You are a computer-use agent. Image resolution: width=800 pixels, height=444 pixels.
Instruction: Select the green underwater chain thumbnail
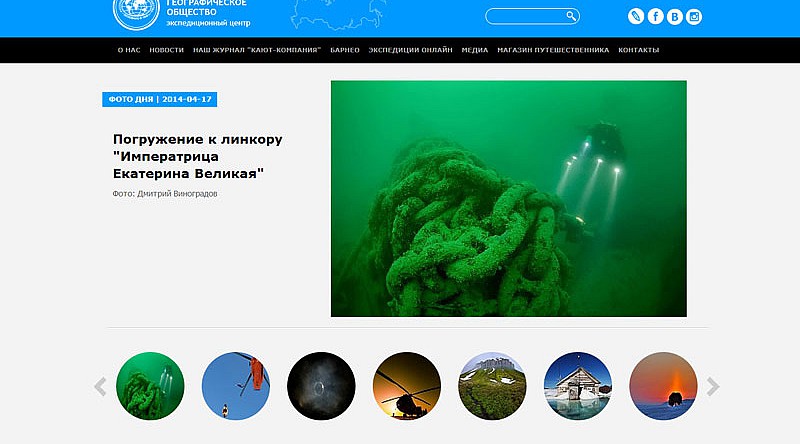point(150,386)
